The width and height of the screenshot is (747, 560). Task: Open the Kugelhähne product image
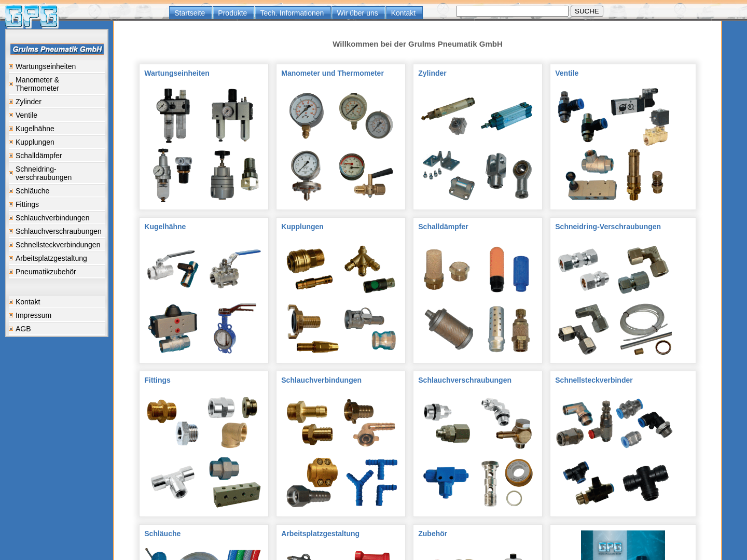[203, 298]
